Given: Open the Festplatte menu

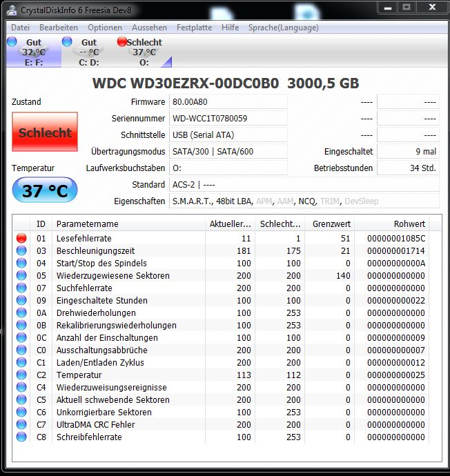Looking at the screenshot, I should tap(195, 28).
